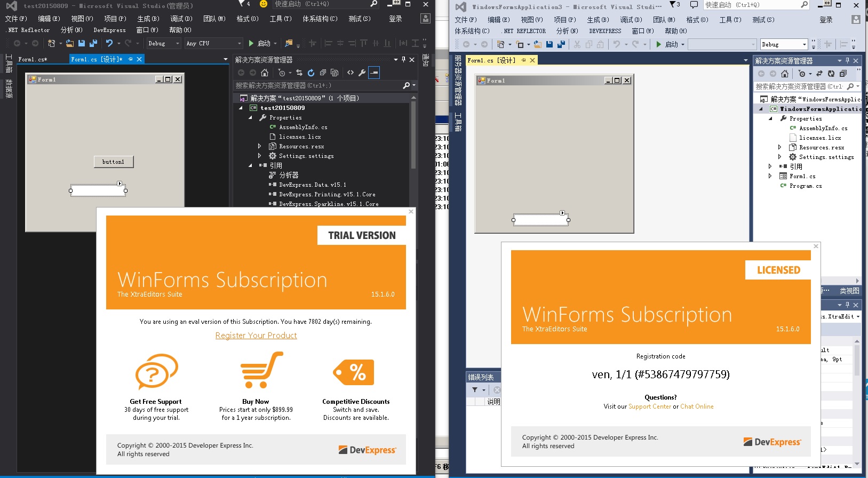Toggle pin on Form1.cs [设计]* tab, left window
This screenshot has width=868, height=478.
(130, 59)
